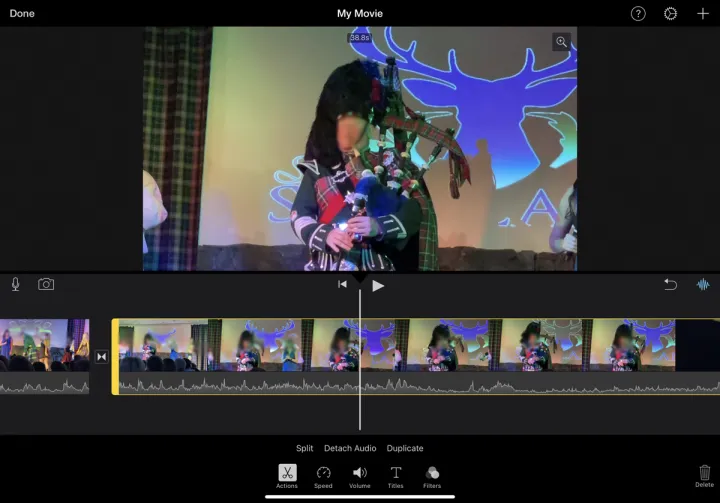Add media with the plus icon

point(702,14)
